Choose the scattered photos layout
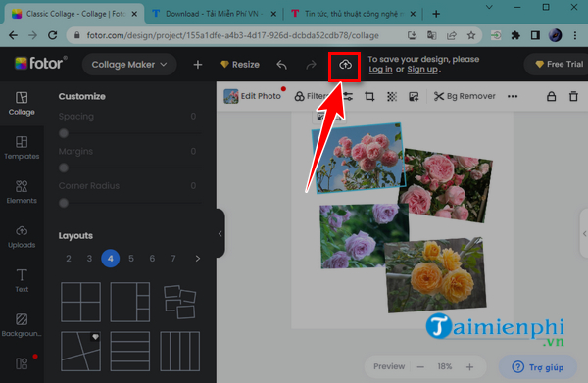Screen dimensions: 588x383 click(179, 302)
